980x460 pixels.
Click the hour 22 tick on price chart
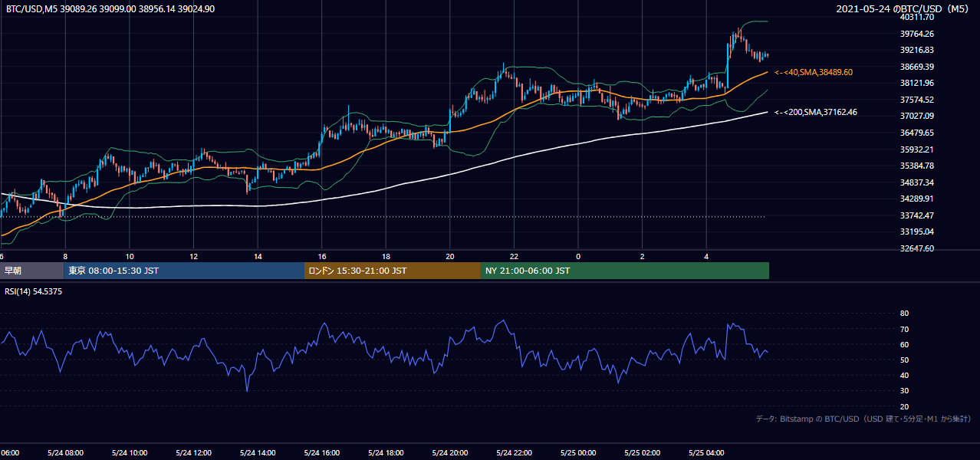[514, 257]
